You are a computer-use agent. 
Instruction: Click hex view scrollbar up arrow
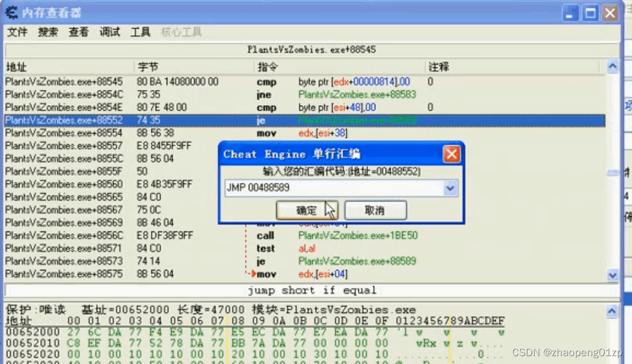point(612,311)
